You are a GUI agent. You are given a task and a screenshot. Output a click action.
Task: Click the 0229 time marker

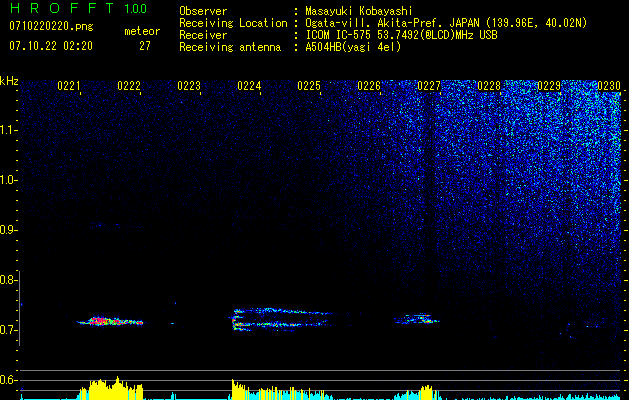[x=549, y=86]
